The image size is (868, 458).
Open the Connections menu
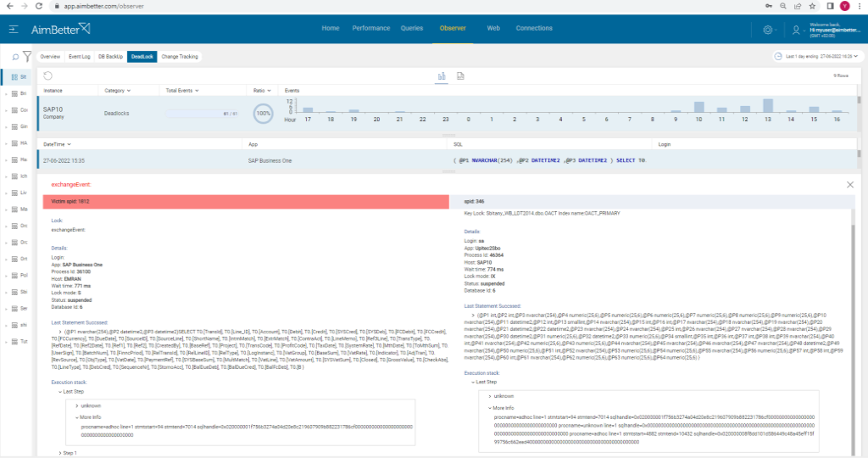point(534,28)
